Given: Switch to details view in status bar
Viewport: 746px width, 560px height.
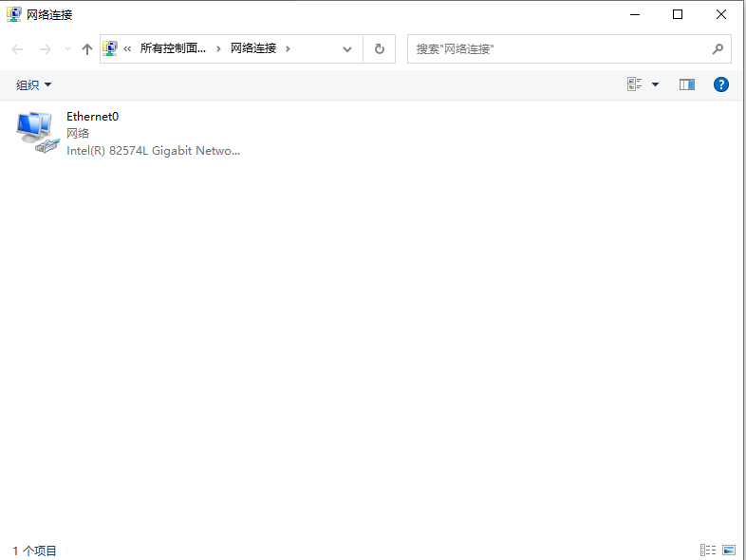Looking at the screenshot, I should coord(708,550).
